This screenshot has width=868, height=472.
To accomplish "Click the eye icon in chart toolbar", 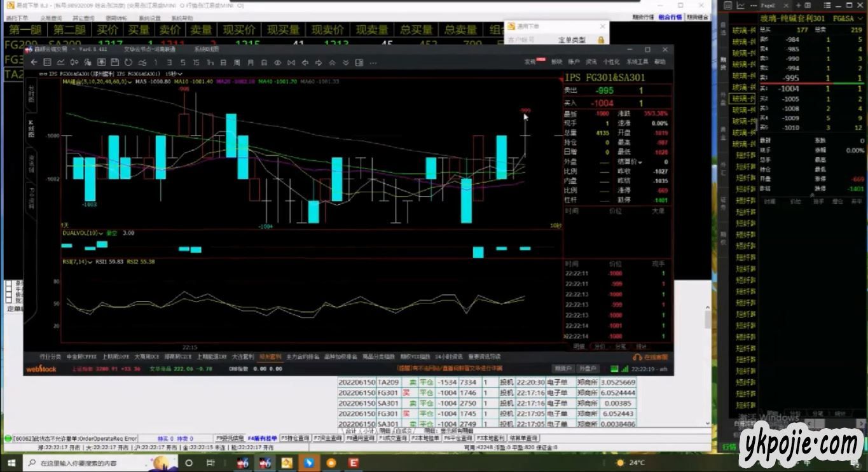I will 277,62.
